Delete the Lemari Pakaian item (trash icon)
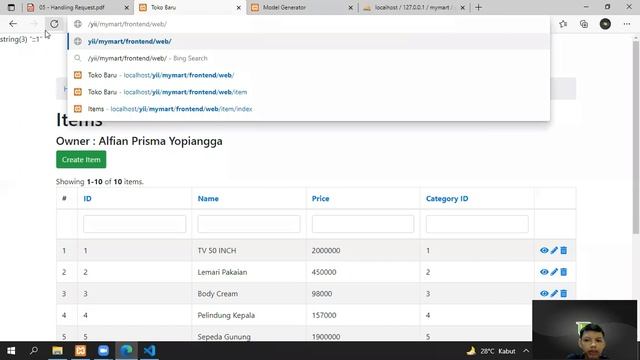640x360 pixels. point(564,272)
